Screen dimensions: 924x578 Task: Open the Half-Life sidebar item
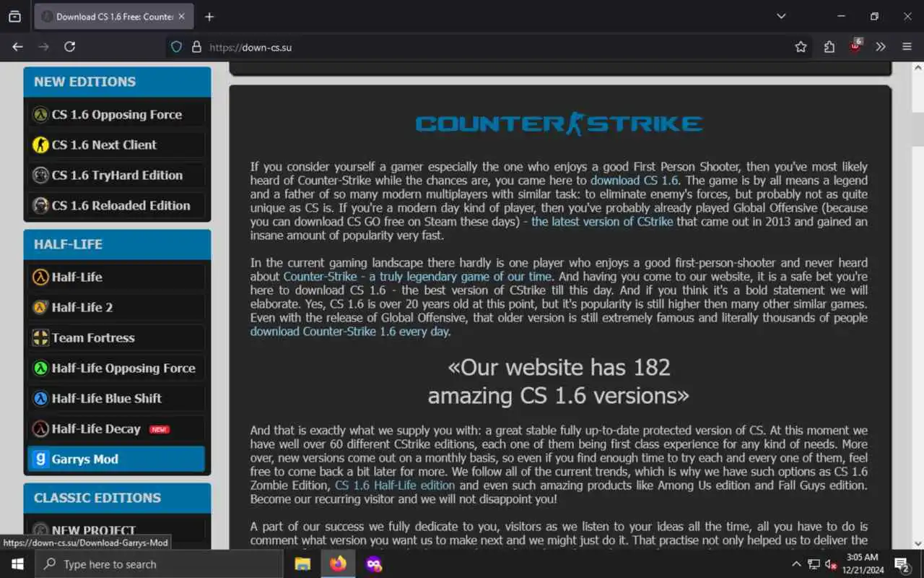click(x=116, y=277)
